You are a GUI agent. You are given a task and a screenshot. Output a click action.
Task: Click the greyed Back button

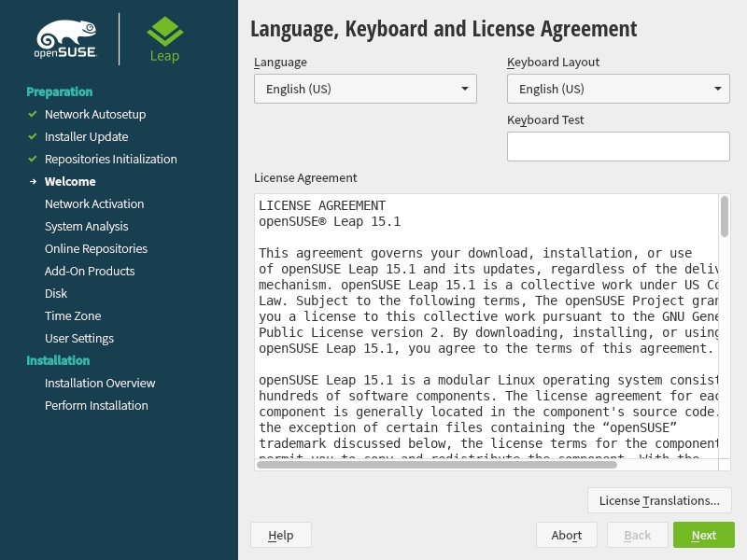tap(638, 535)
